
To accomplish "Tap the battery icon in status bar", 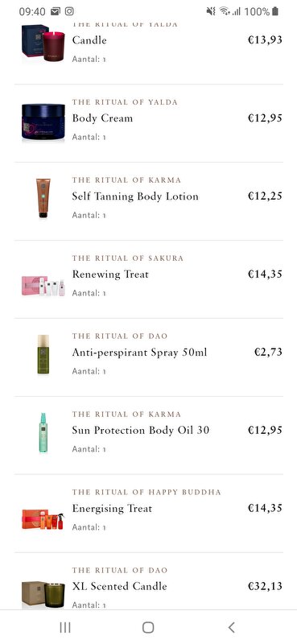I will 274,11.
